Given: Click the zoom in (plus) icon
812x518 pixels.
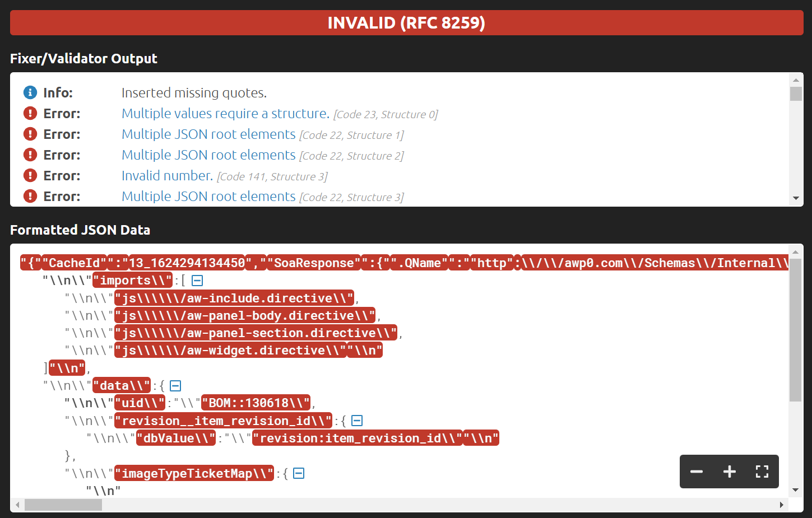Looking at the screenshot, I should pos(729,472).
